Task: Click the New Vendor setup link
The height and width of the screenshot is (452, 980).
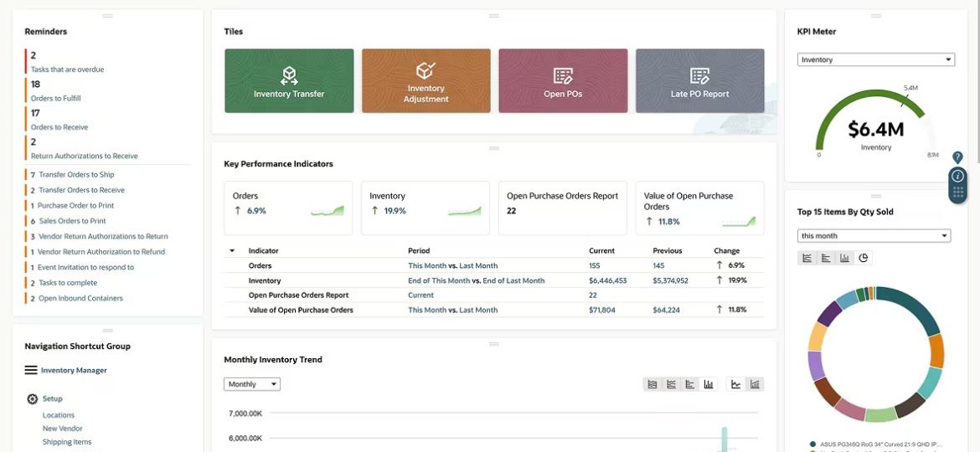Action: click(63, 429)
